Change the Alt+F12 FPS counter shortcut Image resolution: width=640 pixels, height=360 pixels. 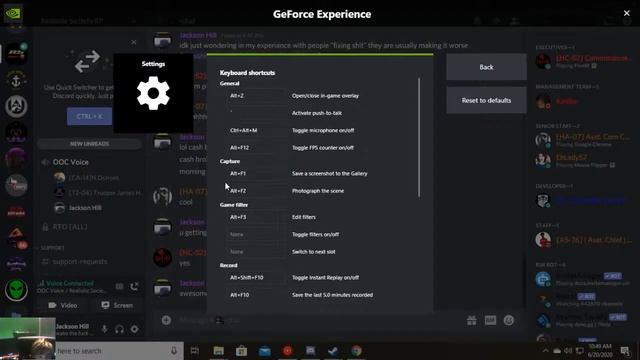tap(256, 148)
